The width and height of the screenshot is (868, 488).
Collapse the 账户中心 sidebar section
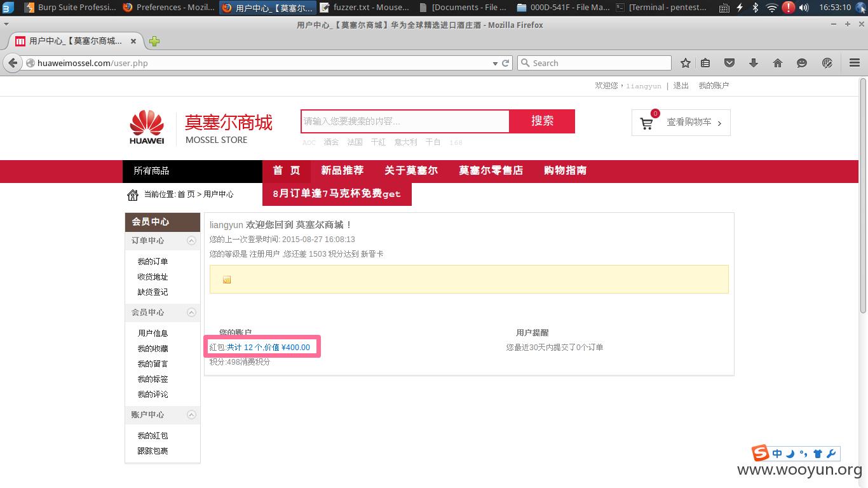pyautogui.click(x=191, y=415)
